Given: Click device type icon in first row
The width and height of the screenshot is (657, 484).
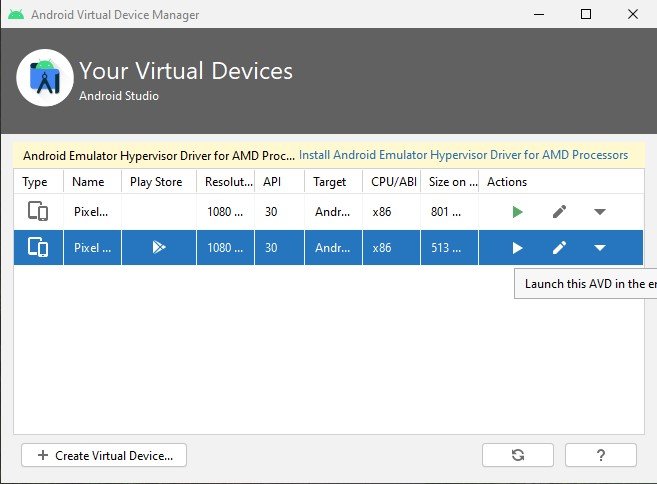Looking at the screenshot, I should point(38,211).
